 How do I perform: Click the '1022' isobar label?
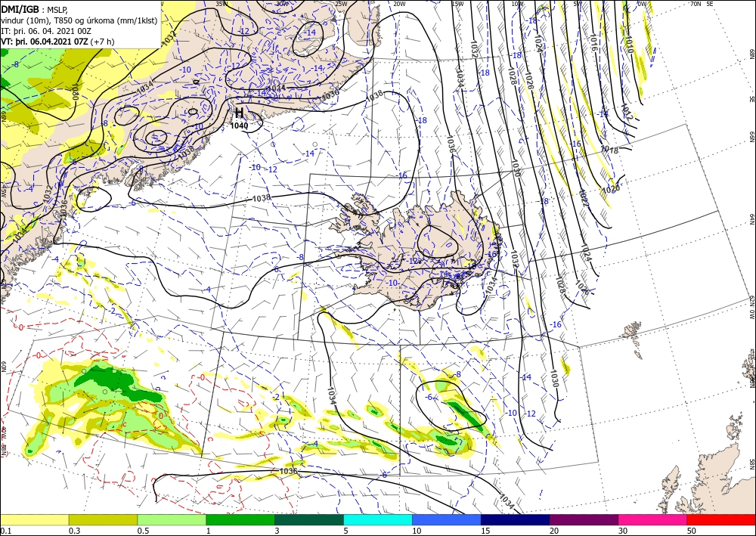pyautogui.click(x=582, y=199)
